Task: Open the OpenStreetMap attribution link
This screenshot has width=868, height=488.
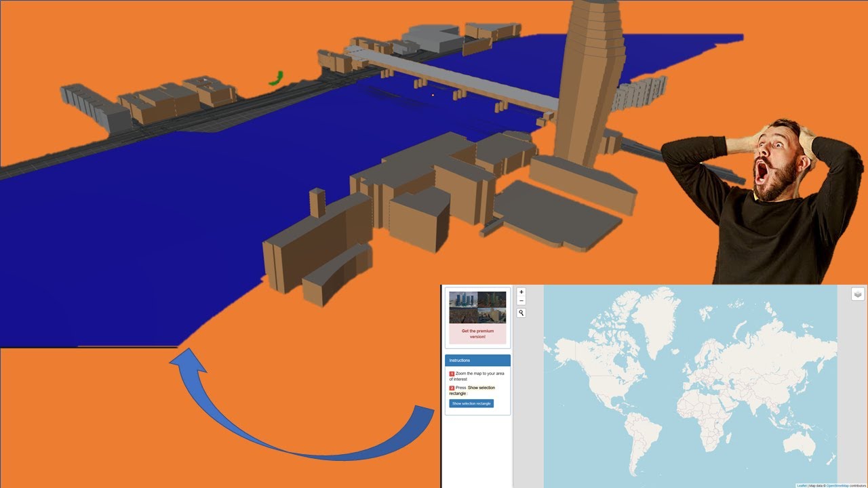Action: [837, 485]
